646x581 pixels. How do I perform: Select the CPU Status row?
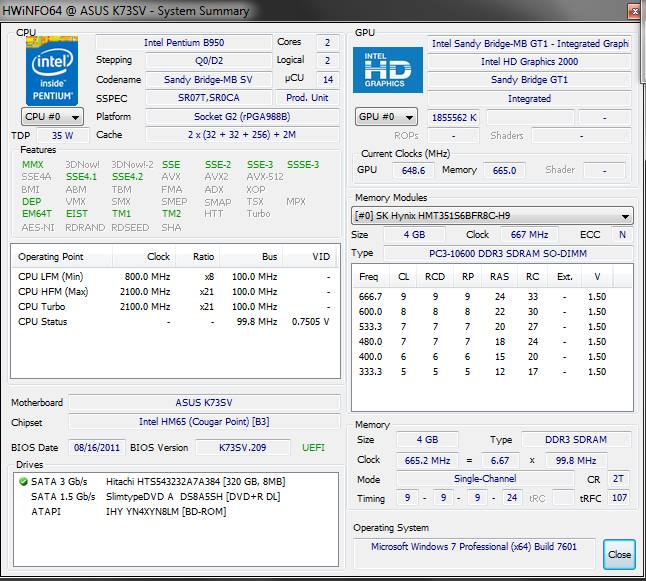point(175,322)
